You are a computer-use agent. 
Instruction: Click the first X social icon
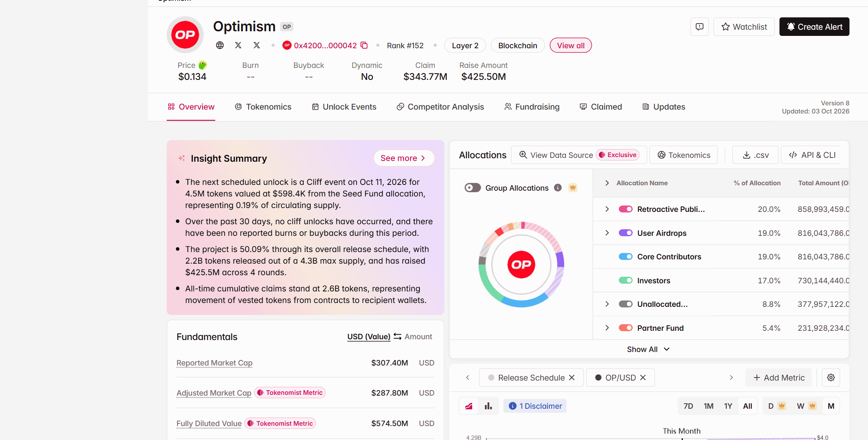tap(238, 46)
